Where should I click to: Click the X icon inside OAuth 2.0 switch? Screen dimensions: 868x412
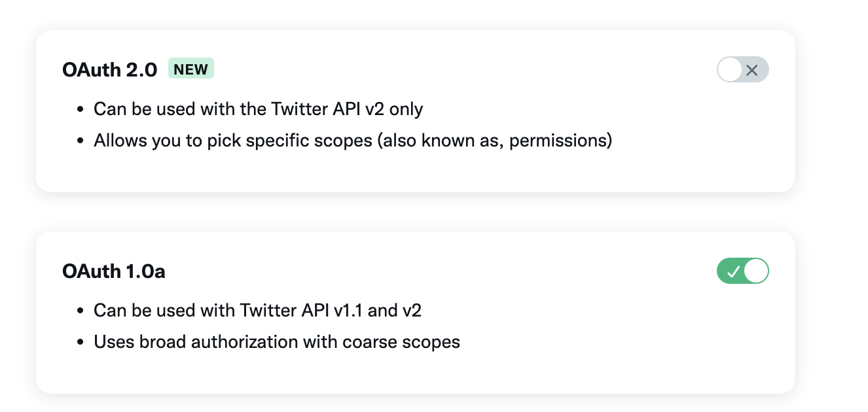752,71
